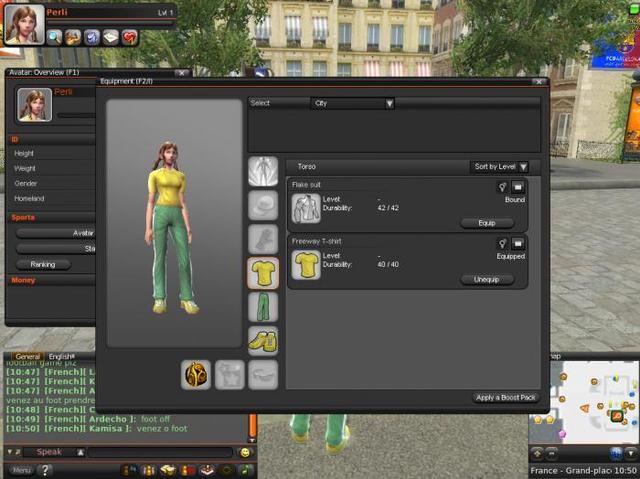Click the red heart icon under Perli's name

click(x=129, y=37)
